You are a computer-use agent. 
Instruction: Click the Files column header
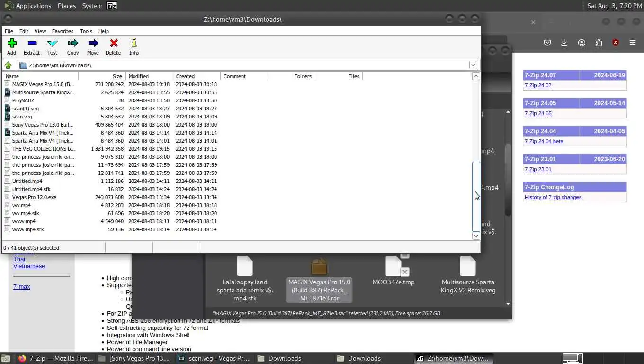click(x=339, y=76)
